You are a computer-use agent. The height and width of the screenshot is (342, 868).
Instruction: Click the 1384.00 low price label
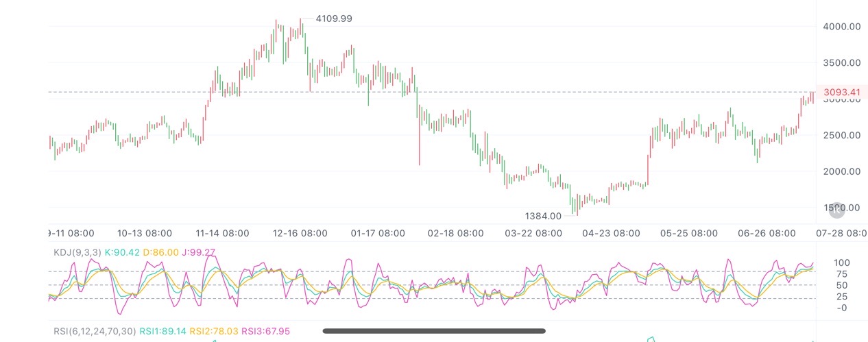tap(543, 216)
